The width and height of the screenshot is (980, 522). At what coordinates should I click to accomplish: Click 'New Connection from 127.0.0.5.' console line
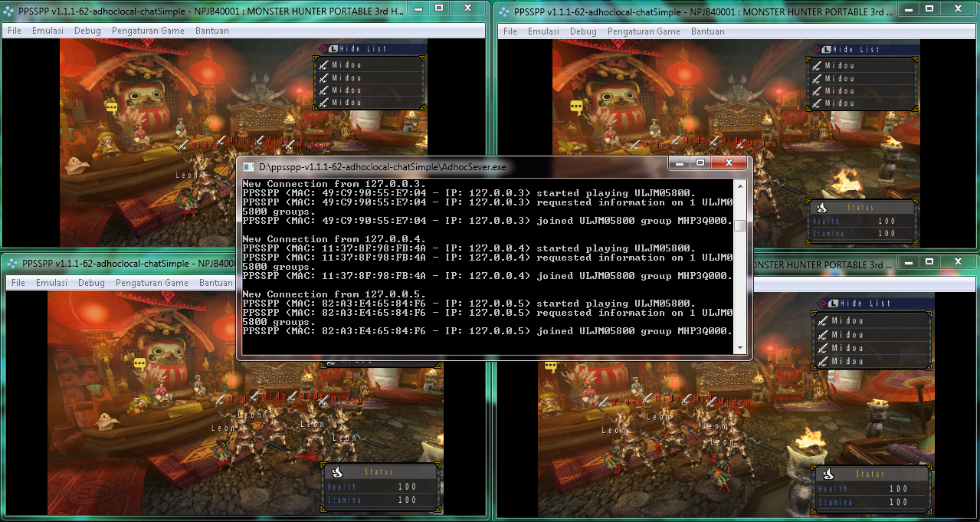point(335,294)
